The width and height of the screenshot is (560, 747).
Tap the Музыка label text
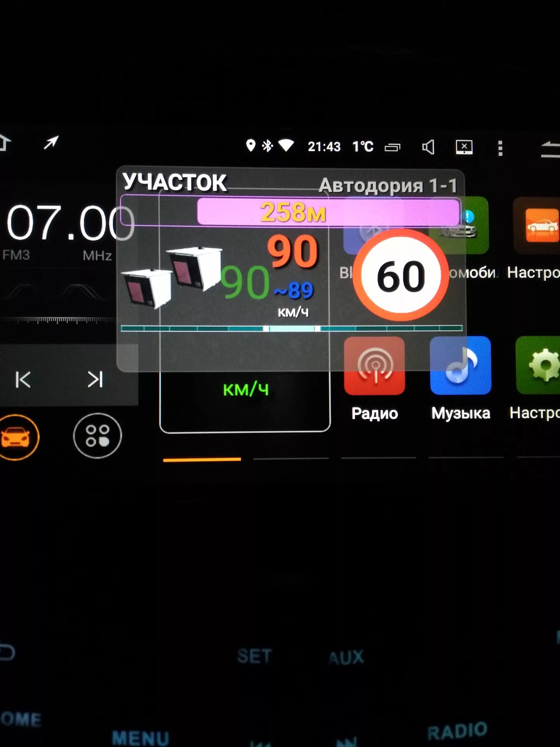click(x=461, y=413)
